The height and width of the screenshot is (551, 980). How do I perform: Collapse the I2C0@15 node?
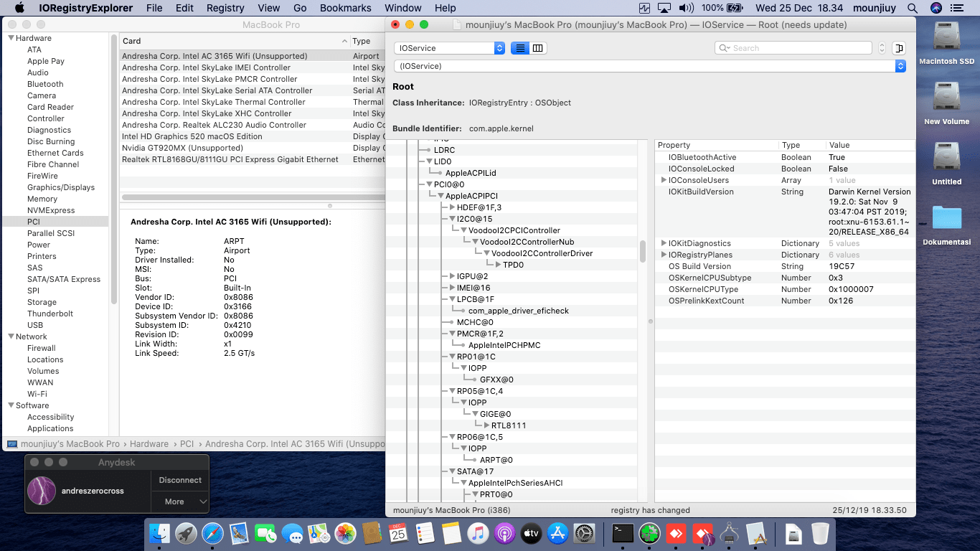(452, 219)
